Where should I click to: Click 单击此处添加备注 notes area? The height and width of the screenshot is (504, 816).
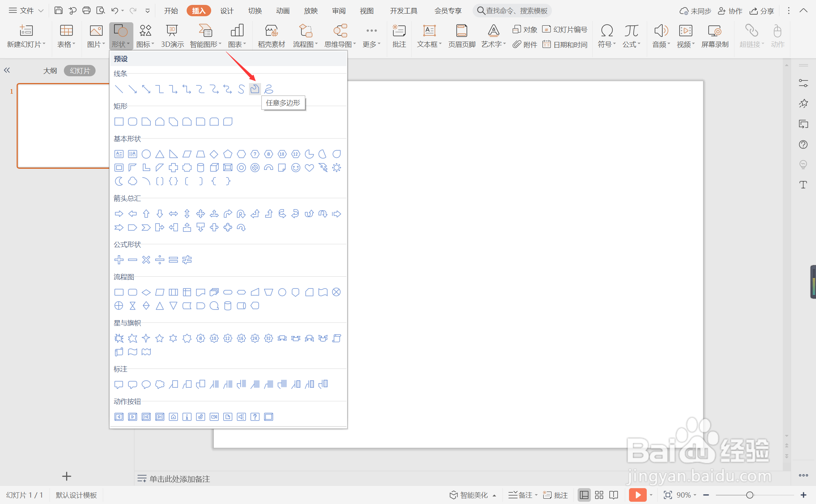coord(179,479)
